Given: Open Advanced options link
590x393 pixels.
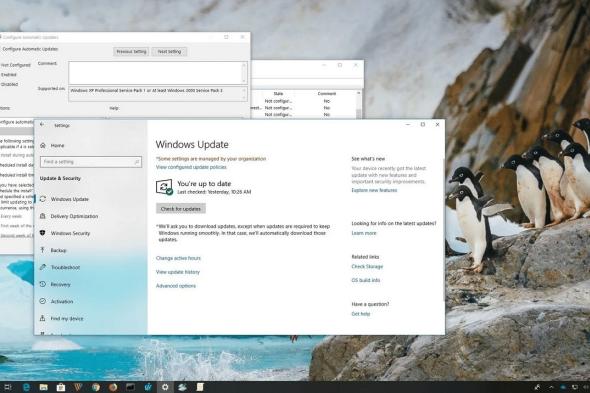Looking at the screenshot, I should click(176, 286).
